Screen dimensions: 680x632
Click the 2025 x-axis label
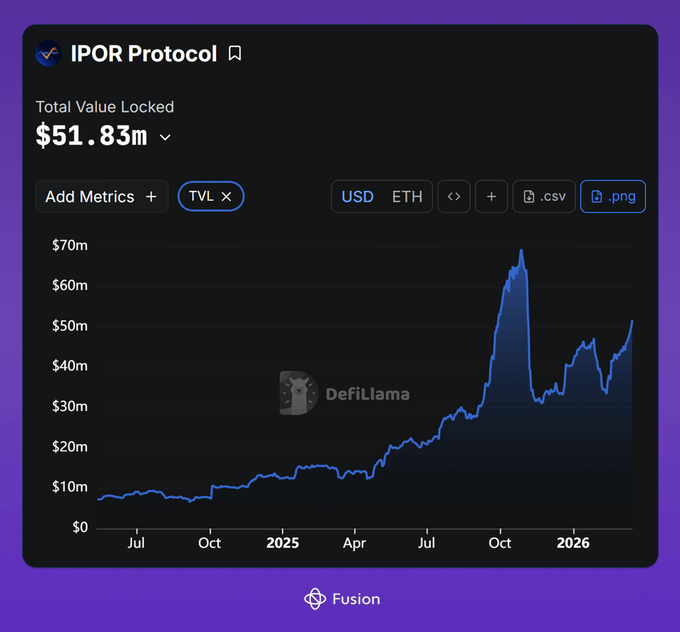click(x=283, y=543)
